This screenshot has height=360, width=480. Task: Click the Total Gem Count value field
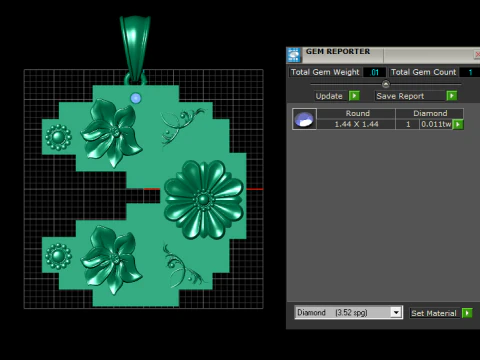click(470, 72)
